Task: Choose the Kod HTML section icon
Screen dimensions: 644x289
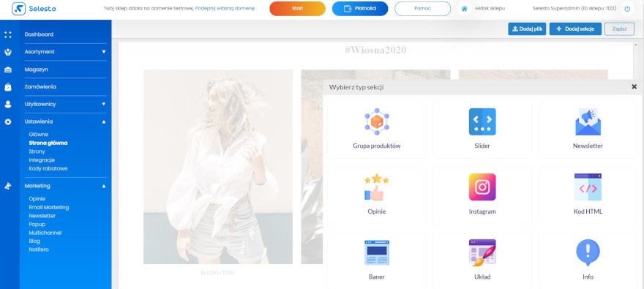Action: coord(588,187)
